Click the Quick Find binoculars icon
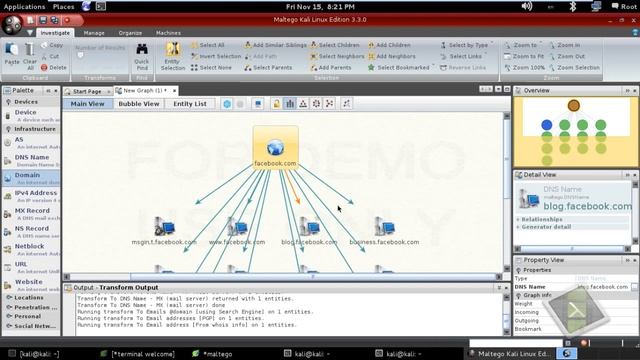Image resolution: width=640 pixels, height=360 pixels. pyautogui.click(x=142, y=49)
